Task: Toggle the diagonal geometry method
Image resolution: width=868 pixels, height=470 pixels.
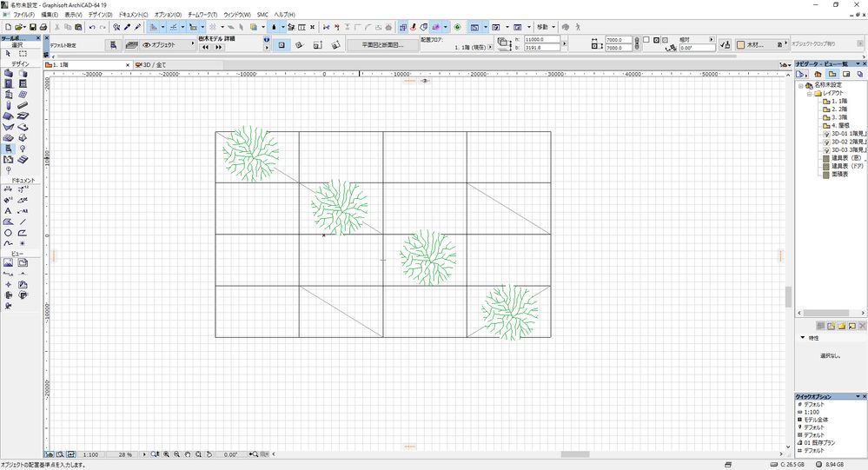Action: pos(318,45)
